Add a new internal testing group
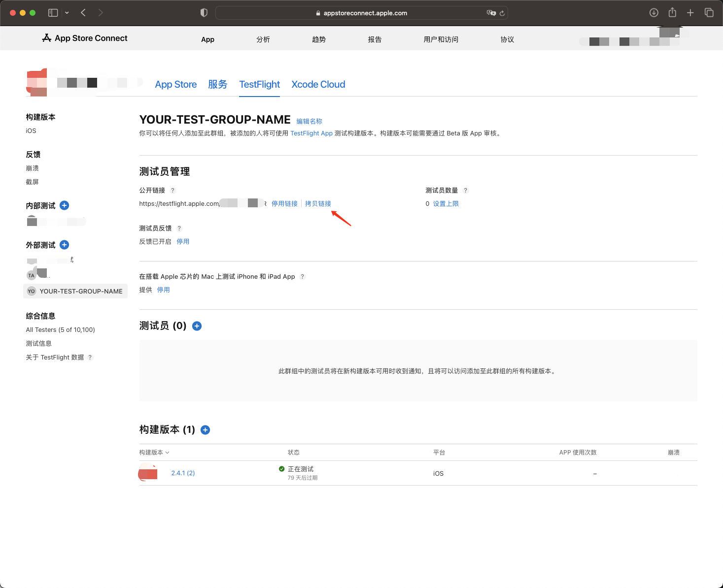Image resolution: width=723 pixels, height=588 pixels. coord(64,205)
